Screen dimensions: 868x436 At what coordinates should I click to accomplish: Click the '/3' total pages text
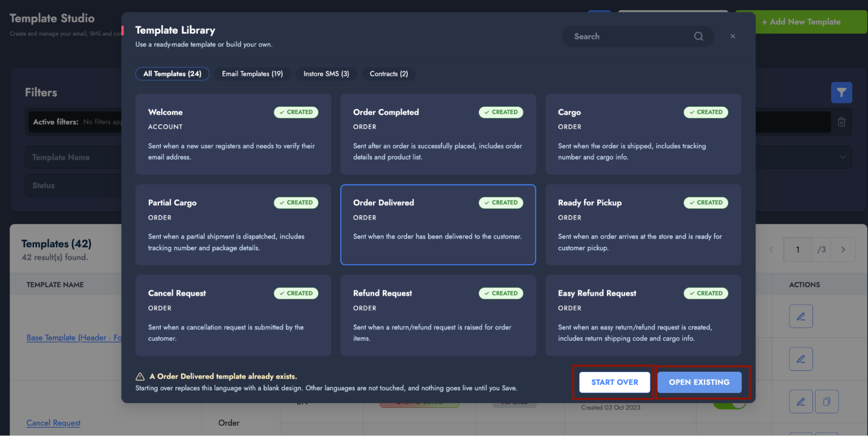821,250
